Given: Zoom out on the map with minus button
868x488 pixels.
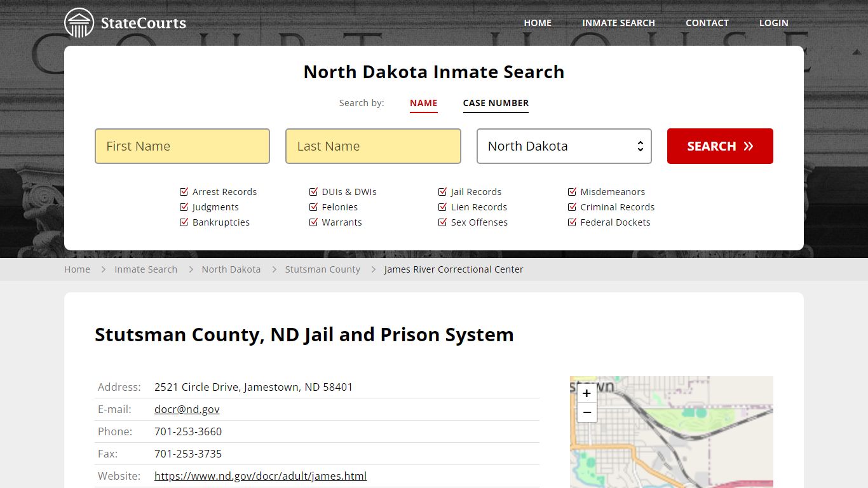Looking at the screenshot, I should 587,412.
